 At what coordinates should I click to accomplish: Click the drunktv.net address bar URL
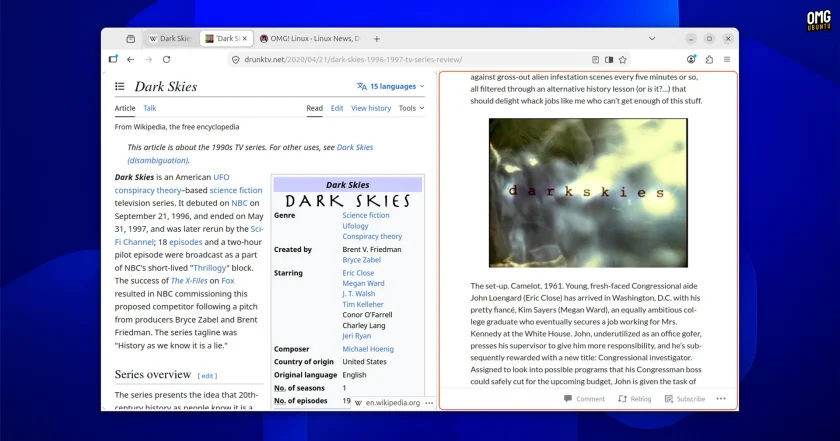point(353,59)
